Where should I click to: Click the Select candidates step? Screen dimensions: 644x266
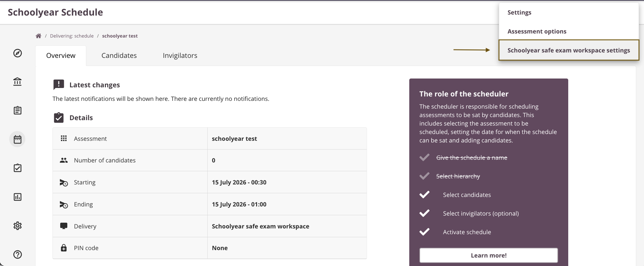(x=467, y=195)
